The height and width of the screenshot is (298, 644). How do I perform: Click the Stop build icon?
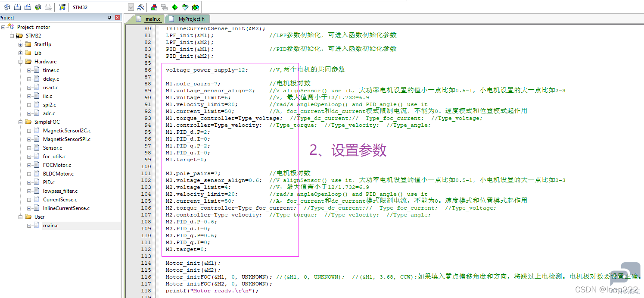[x=48, y=7]
